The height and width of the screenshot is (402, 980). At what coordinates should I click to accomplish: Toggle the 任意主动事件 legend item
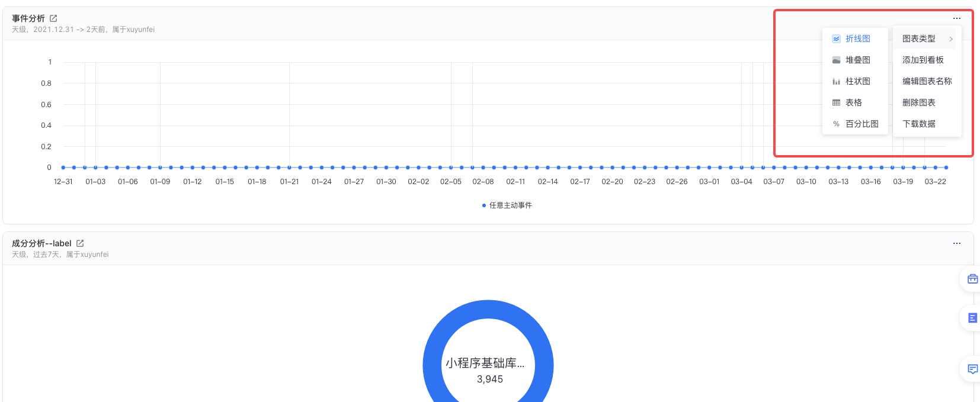click(x=507, y=205)
